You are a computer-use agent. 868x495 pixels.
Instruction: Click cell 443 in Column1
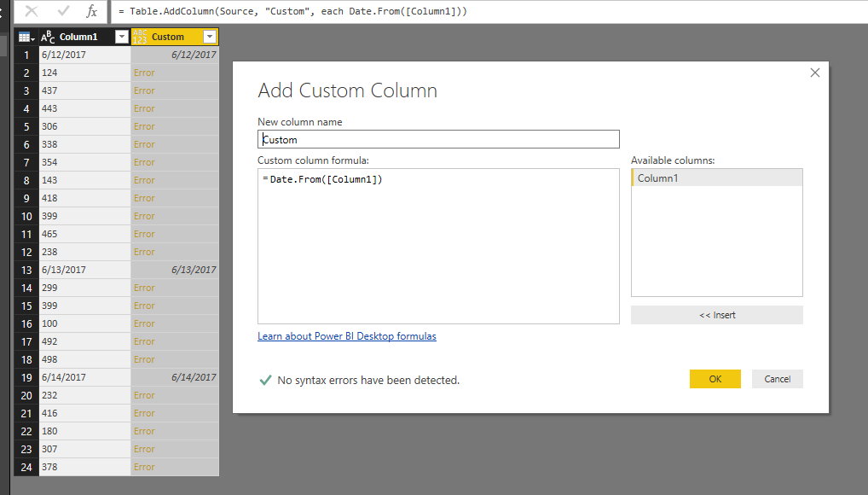click(84, 108)
